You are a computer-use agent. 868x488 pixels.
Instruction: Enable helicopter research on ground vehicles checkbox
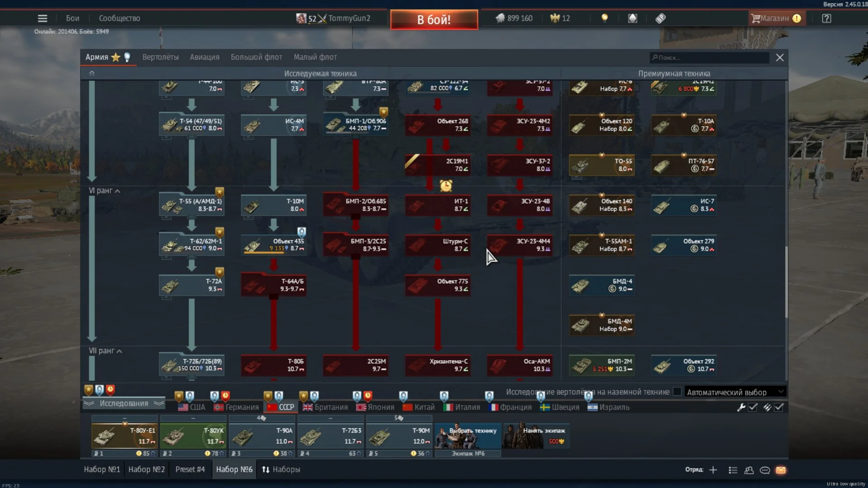tap(677, 392)
